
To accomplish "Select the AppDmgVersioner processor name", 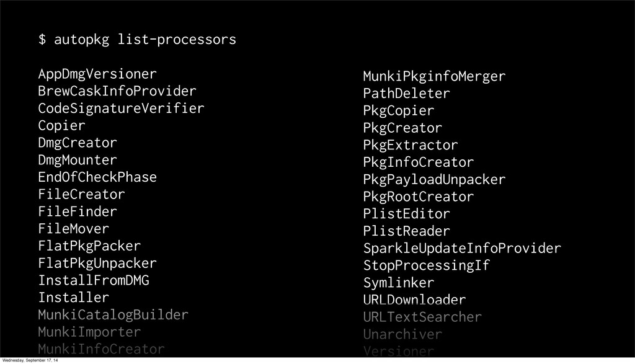I will pyautogui.click(x=97, y=74).
